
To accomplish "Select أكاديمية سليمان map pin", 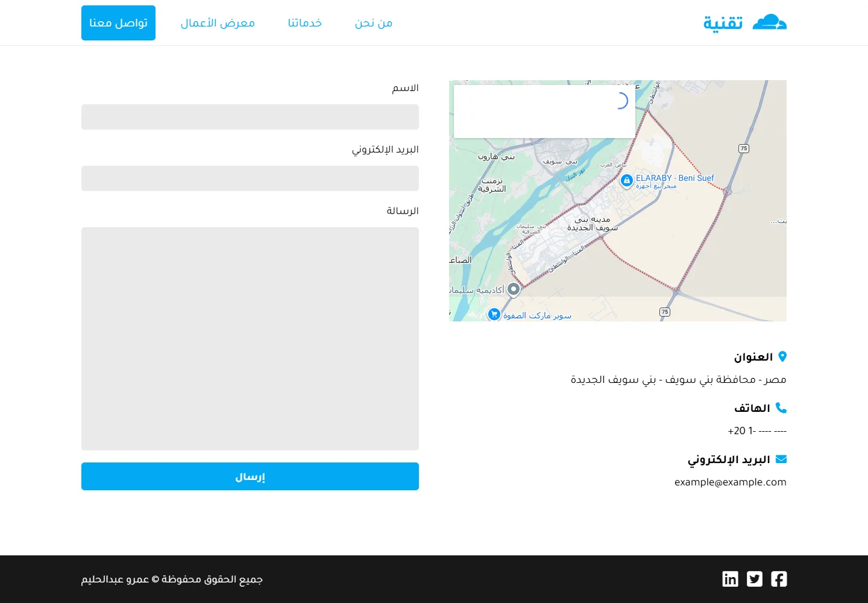I will pyautogui.click(x=513, y=289).
